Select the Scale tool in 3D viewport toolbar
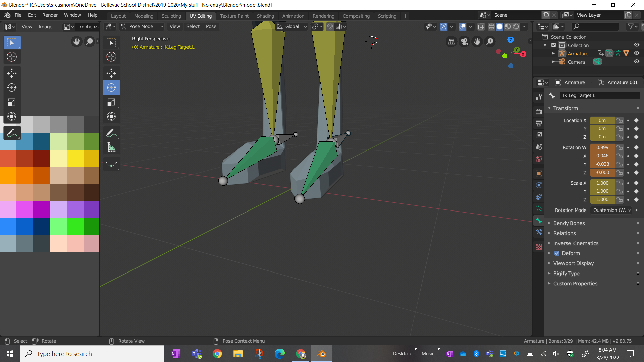The width and height of the screenshot is (644, 362). point(111,102)
